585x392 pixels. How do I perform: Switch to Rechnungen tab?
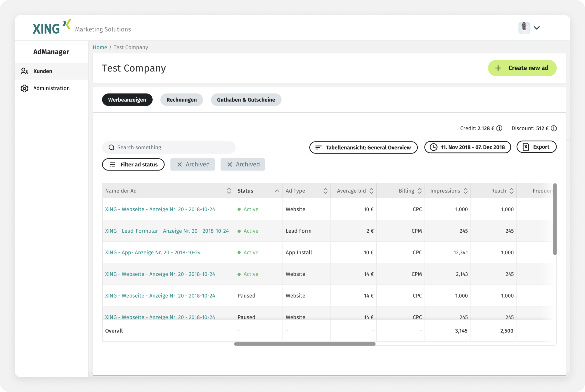tap(181, 100)
